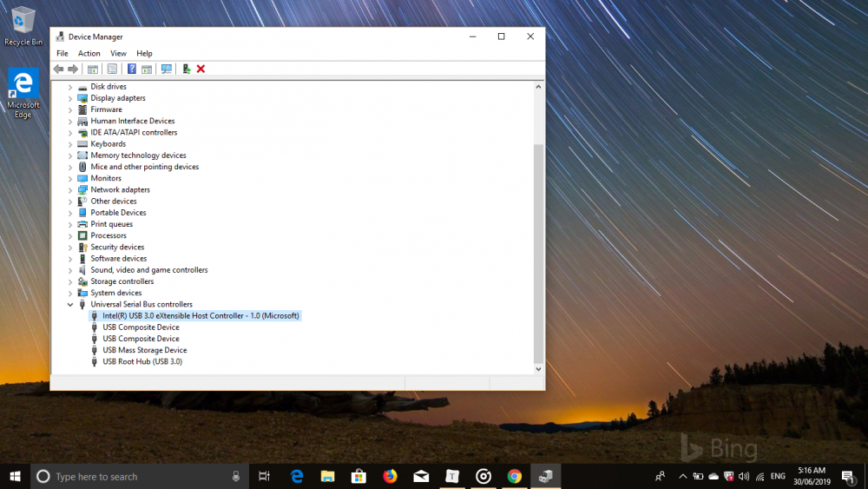Click the ENG language indicator
The height and width of the screenshot is (489, 868).
pos(778,476)
